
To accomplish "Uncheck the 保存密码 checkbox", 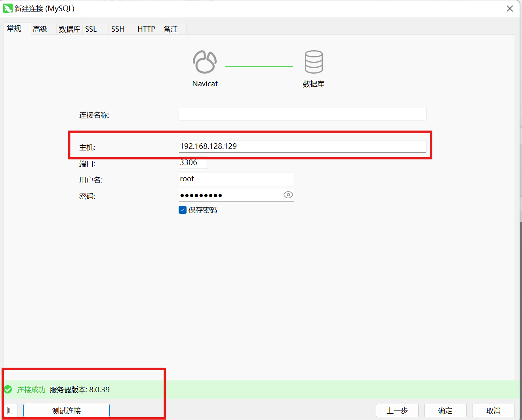I will (183, 210).
